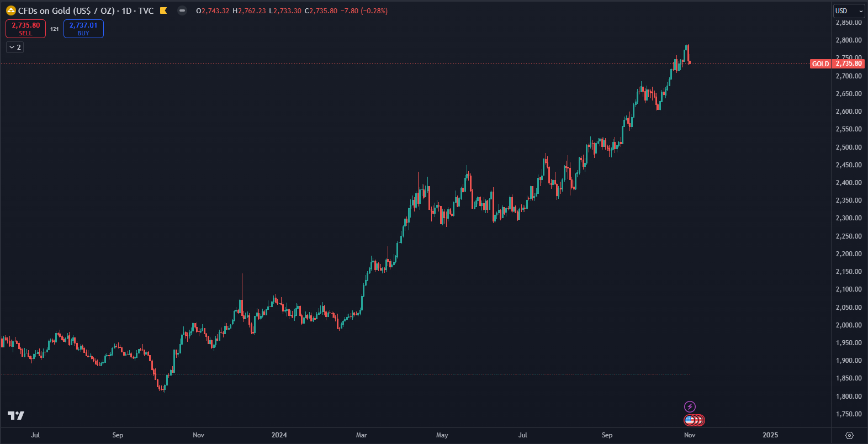
Task: Click the close price C2,735.80 in header
Action: [x=321, y=10]
